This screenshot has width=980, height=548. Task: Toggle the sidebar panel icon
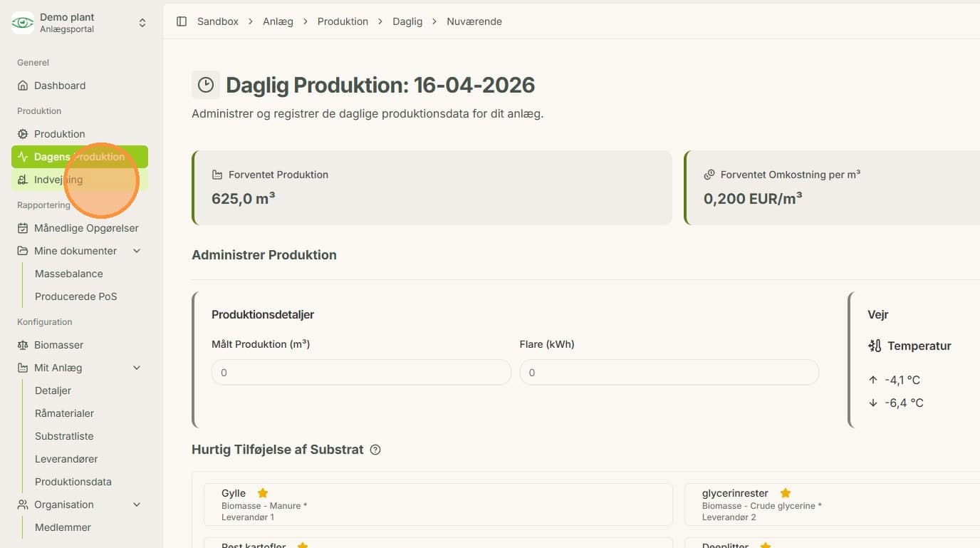(x=182, y=21)
